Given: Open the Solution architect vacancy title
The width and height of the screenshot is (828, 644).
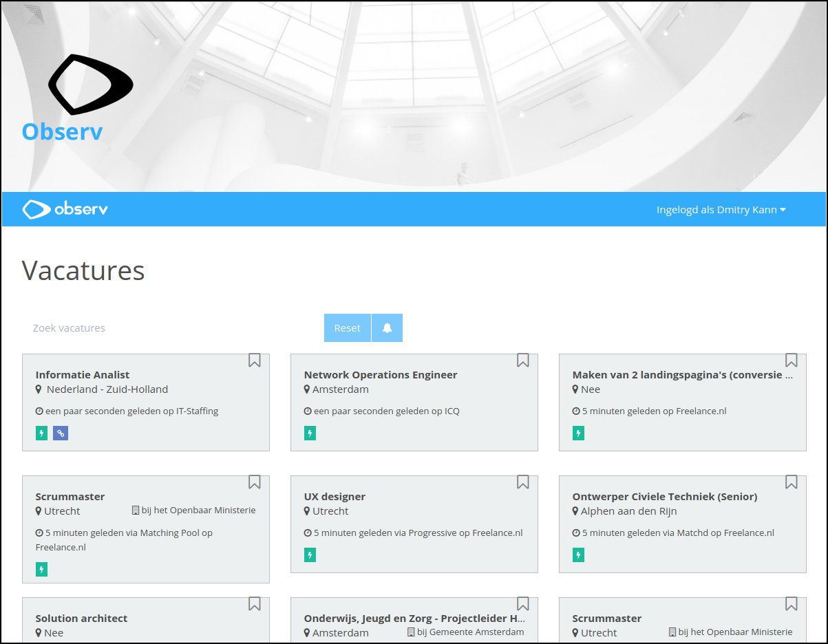Looking at the screenshot, I should (x=81, y=619).
